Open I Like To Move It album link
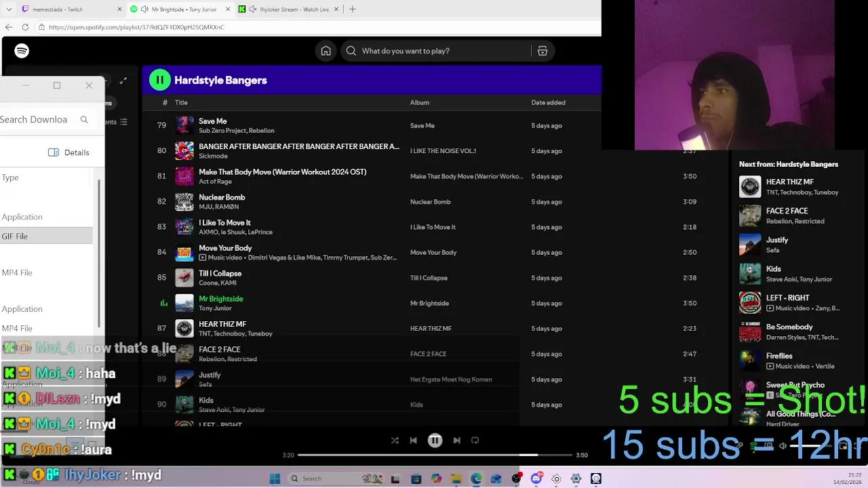This screenshot has height=488, width=868. point(433,227)
